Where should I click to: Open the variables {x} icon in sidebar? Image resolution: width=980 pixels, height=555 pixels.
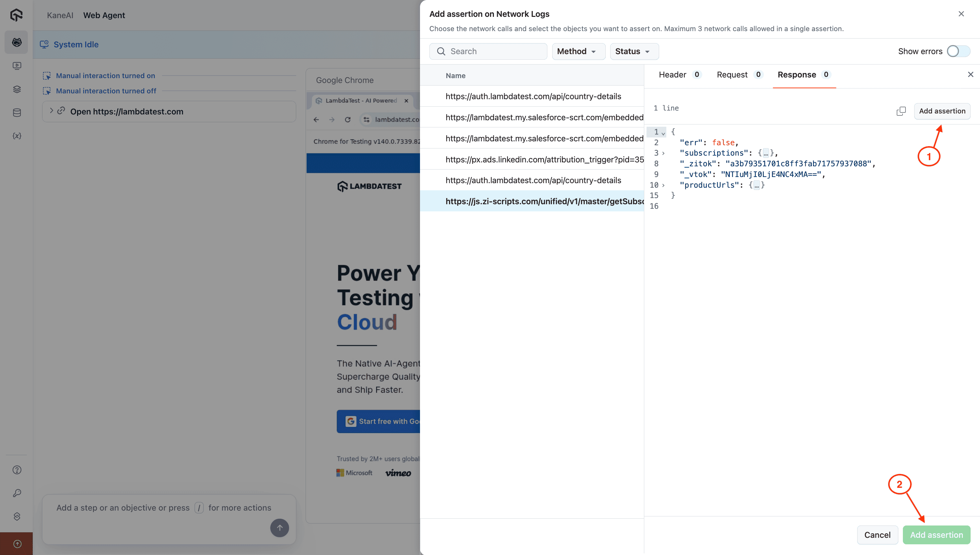coord(17,136)
